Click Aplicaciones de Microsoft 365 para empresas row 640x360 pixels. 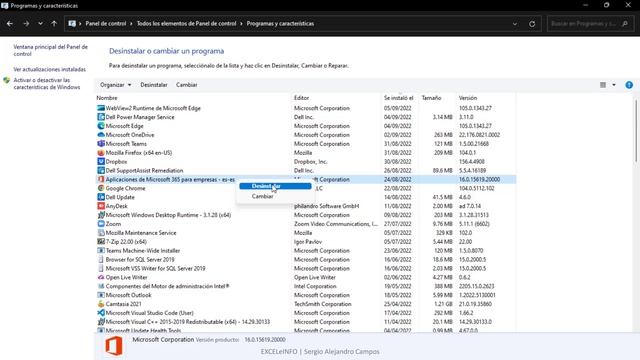tap(306, 180)
